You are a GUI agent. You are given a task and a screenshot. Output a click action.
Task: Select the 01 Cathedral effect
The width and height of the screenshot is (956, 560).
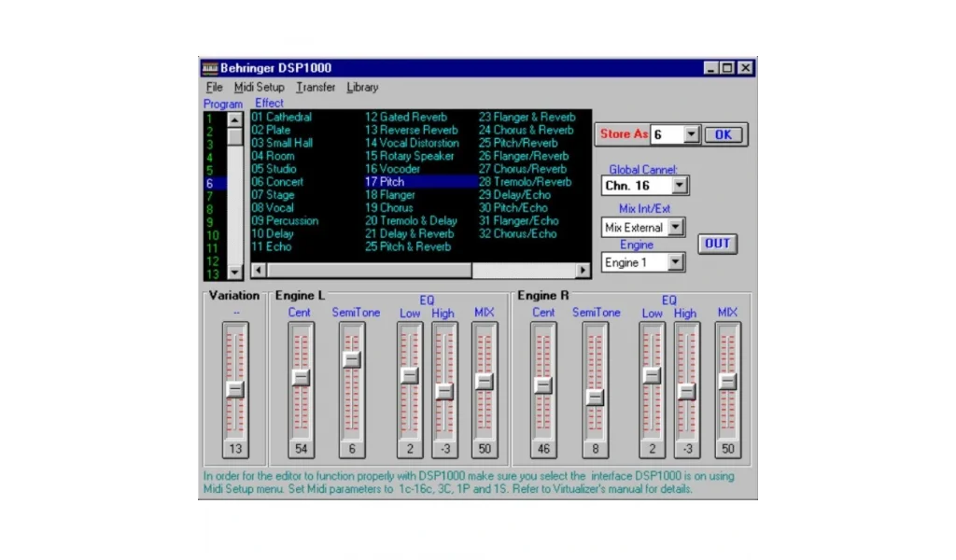click(281, 118)
